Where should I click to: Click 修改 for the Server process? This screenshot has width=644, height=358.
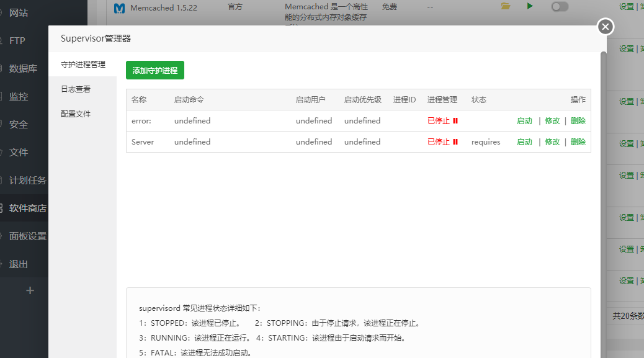pos(552,141)
